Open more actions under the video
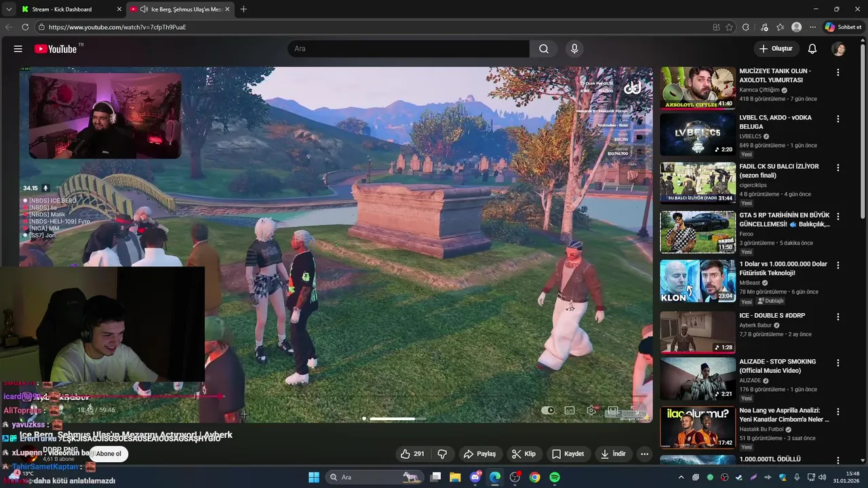868x488 pixels. point(645,454)
